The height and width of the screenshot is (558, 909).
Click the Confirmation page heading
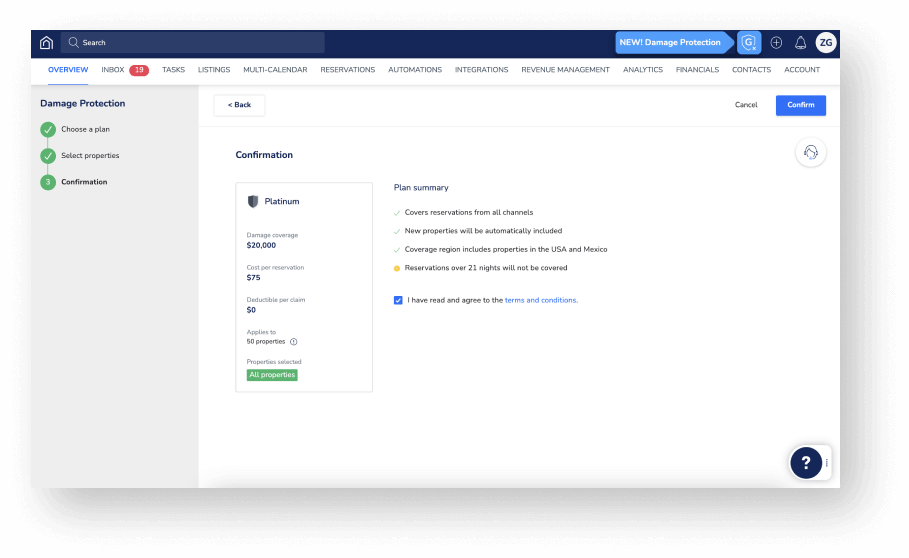pos(264,155)
